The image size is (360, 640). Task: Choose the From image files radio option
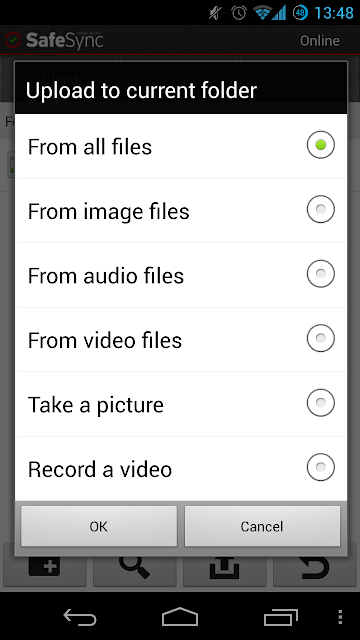[x=320, y=209]
